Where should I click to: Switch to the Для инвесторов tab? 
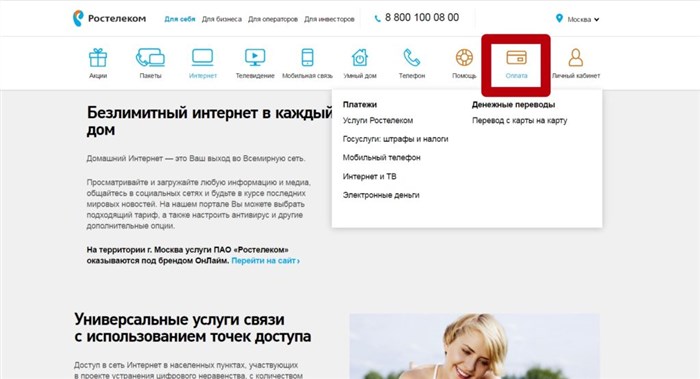(x=329, y=19)
